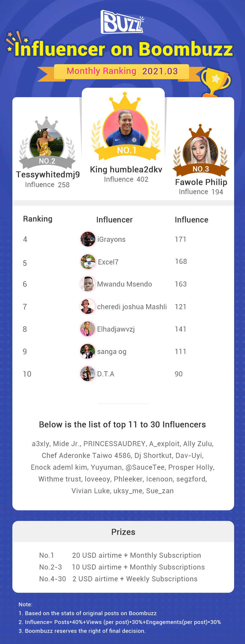Click Excel7 profile picture
Screen dimensions: 245x644
pos(88,262)
